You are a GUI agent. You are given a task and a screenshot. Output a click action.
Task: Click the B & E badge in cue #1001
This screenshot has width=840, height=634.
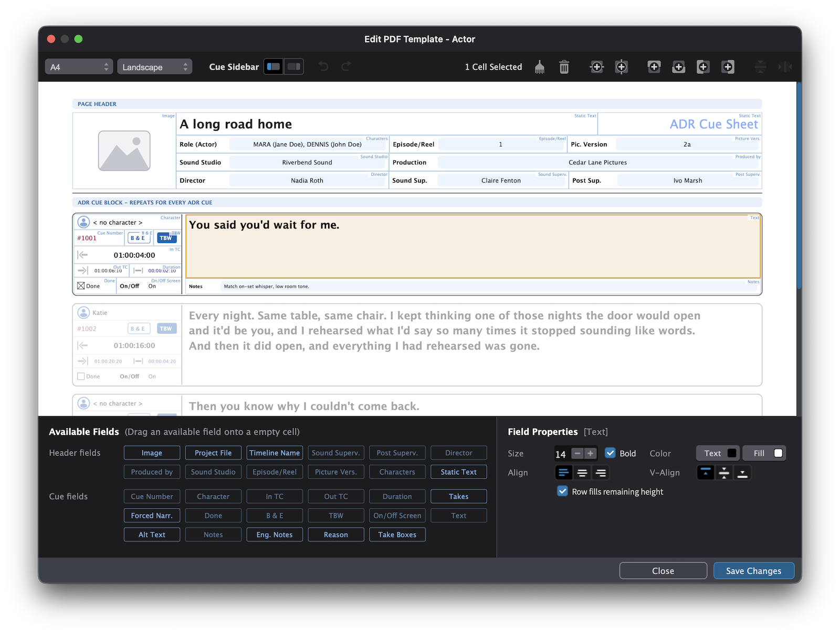tap(139, 238)
